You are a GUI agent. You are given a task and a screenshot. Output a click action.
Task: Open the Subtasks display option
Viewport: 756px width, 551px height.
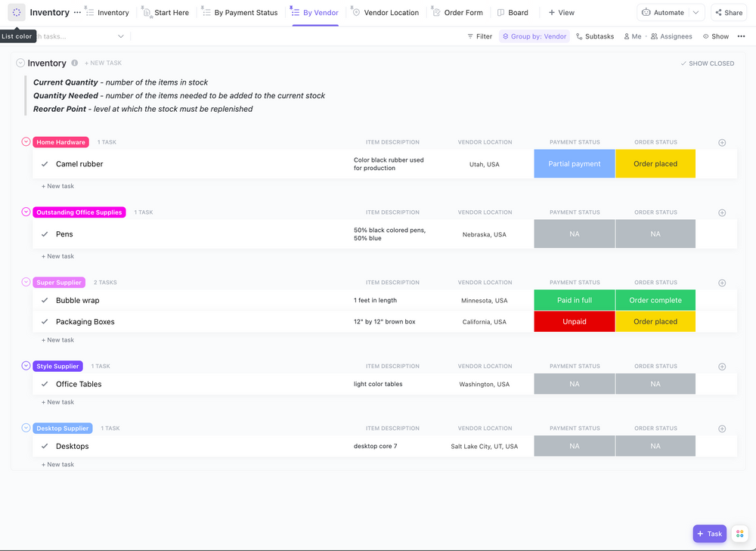coord(594,36)
